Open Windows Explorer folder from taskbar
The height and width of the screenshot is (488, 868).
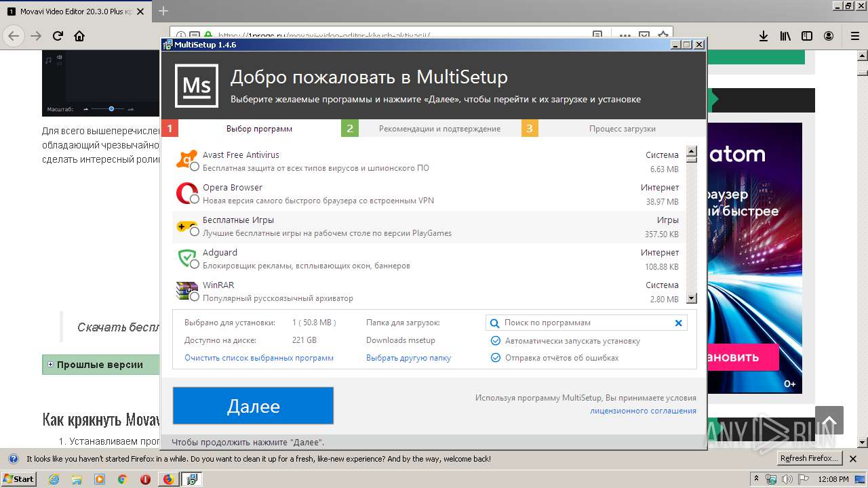coord(77,479)
